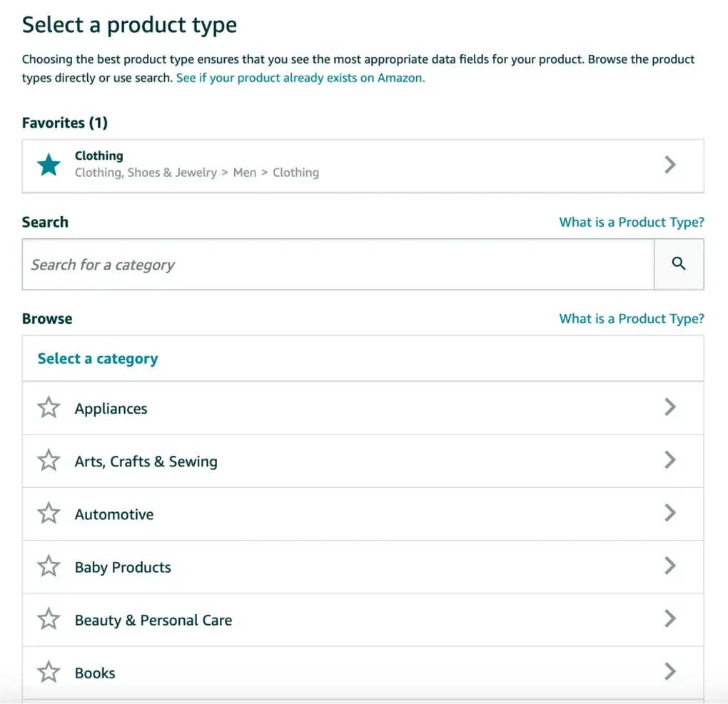Open the favorite Clothing chevron arrow
This screenshot has width=728, height=704.
669,165
